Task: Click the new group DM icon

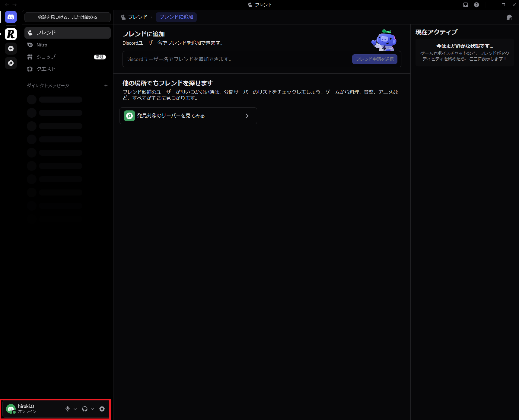Action: 509,17
